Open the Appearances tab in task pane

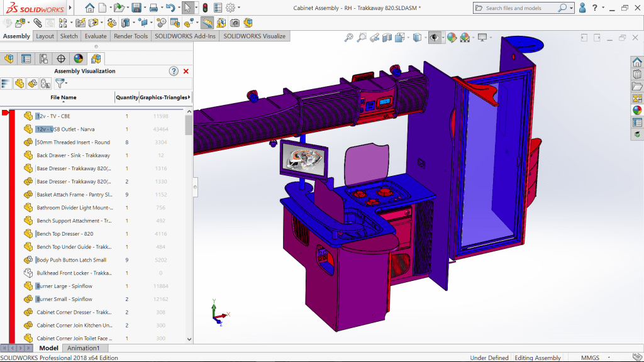(x=637, y=111)
